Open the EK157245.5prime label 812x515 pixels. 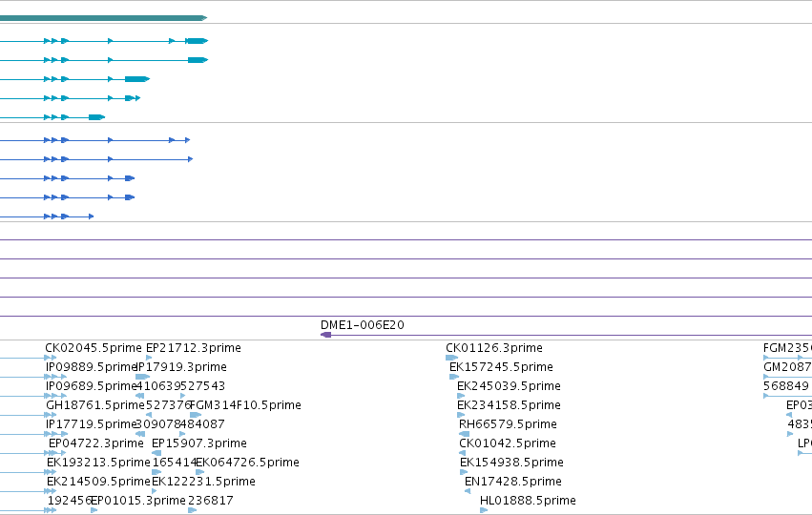pyautogui.click(x=501, y=367)
